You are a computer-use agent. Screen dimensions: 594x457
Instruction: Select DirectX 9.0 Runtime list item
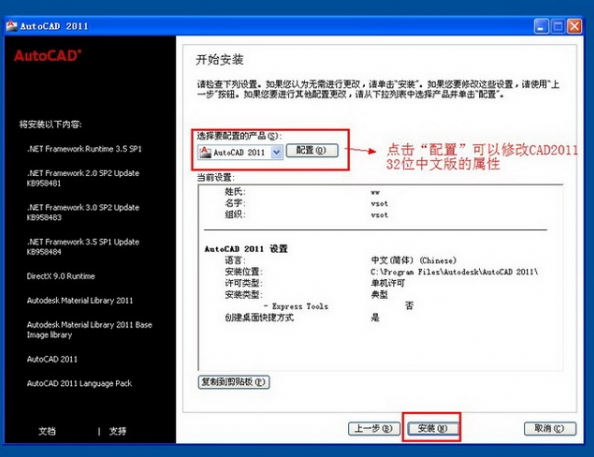click(61, 276)
